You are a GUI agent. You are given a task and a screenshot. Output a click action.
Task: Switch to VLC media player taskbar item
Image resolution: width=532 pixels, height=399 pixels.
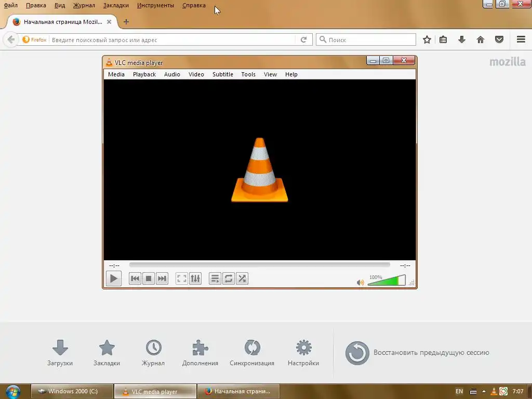tap(155, 391)
